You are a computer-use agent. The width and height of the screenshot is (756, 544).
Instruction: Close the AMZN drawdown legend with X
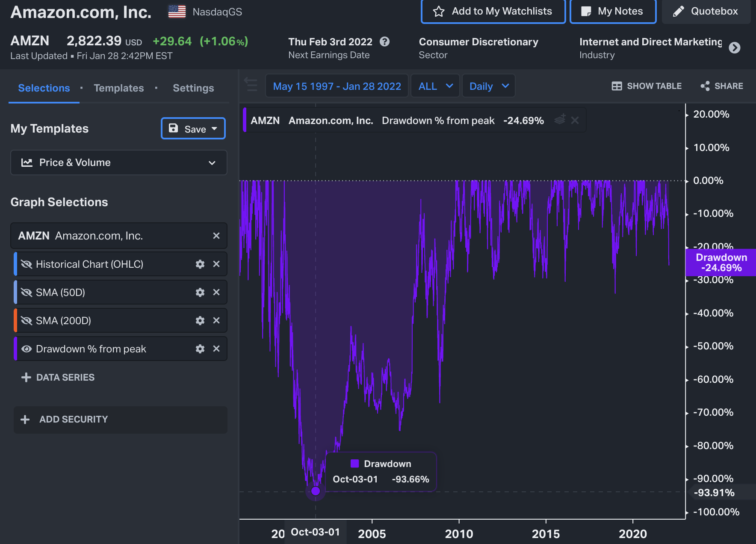pyautogui.click(x=575, y=121)
